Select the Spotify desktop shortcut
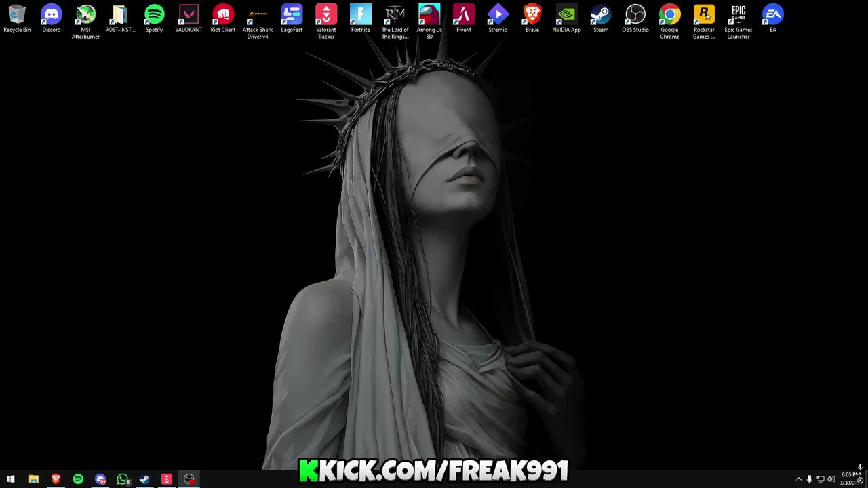The width and height of the screenshot is (868, 488). (155, 19)
